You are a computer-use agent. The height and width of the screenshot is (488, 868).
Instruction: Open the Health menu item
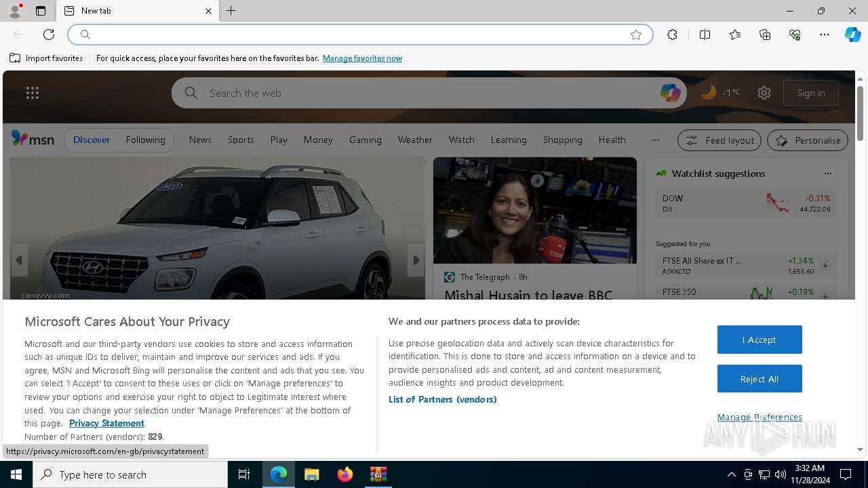(x=612, y=140)
